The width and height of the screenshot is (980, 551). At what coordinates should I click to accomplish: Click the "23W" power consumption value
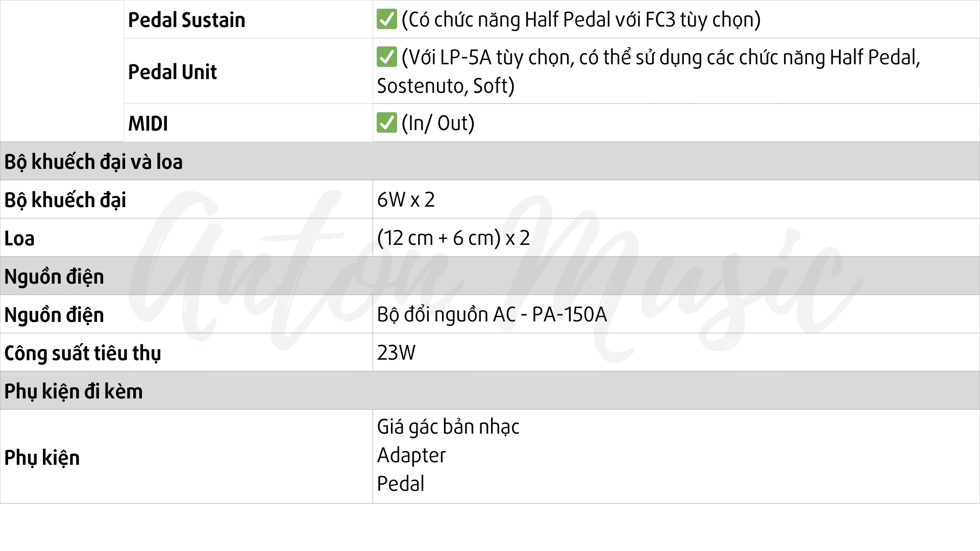tap(396, 353)
